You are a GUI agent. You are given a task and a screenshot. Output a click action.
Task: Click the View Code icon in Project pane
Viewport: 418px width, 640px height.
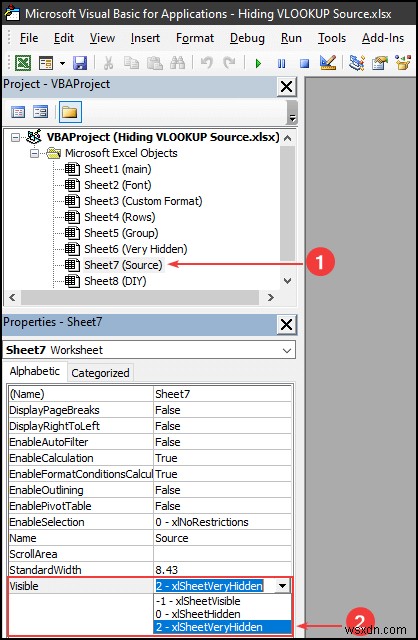(18, 112)
